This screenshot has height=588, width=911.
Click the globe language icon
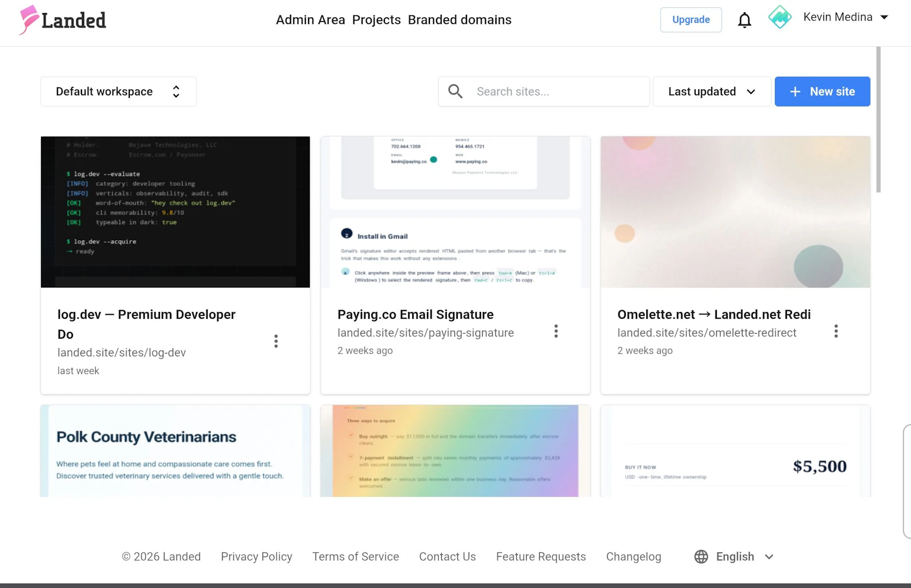[x=701, y=557]
